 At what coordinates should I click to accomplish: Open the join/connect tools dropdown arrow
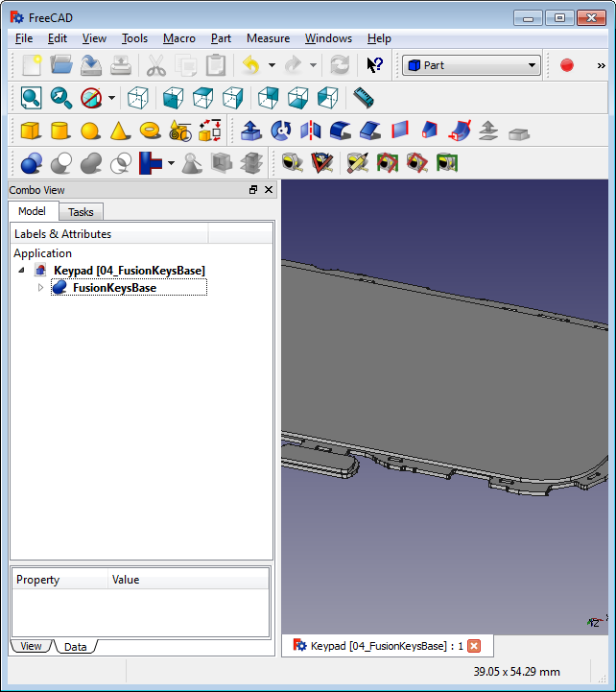point(171,163)
